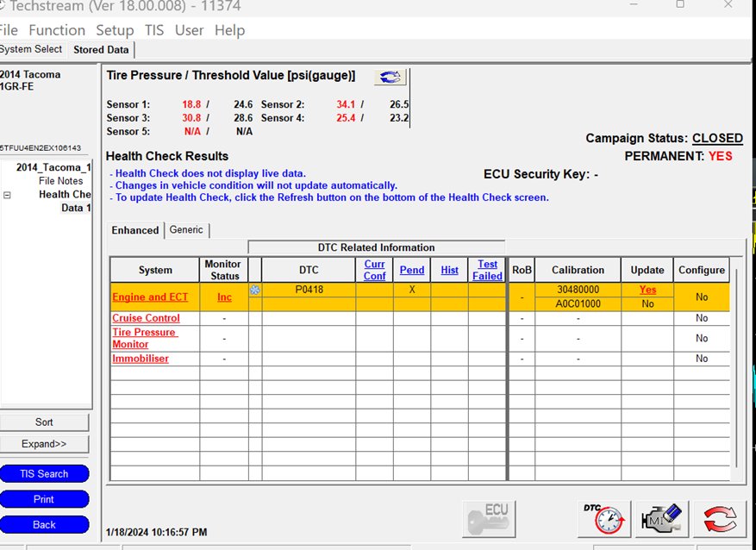Open the Function menu
Image resolution: width=756 pixels, height=550 pixels.
pyautogui.click(x=57, y=30)
